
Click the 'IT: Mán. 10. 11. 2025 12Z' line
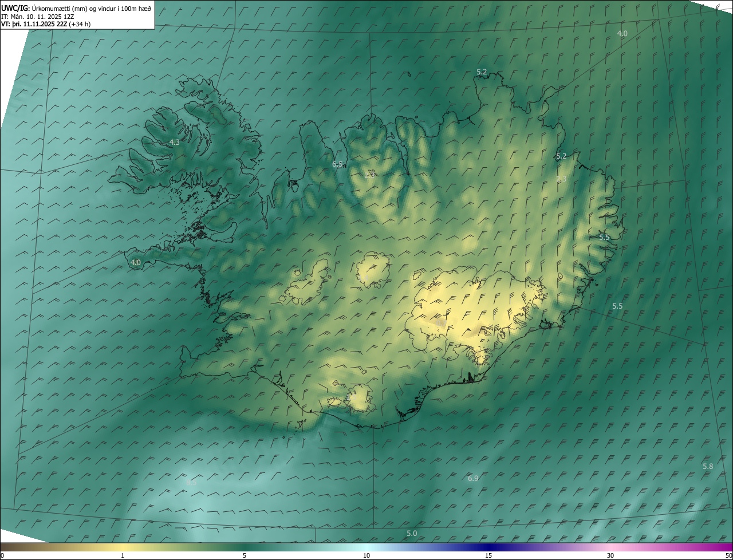[x=37, y=16]
